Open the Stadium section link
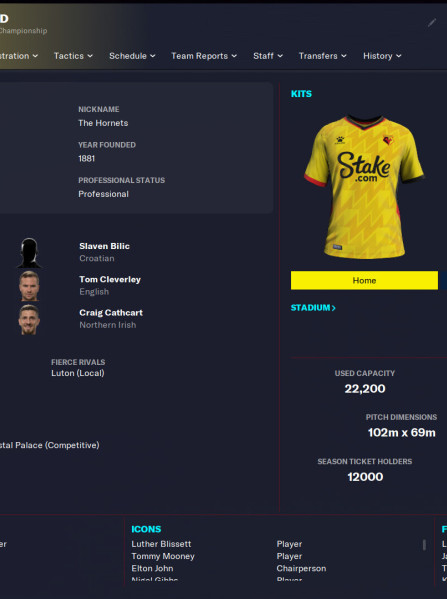447x599 pixels. point(313,308)
